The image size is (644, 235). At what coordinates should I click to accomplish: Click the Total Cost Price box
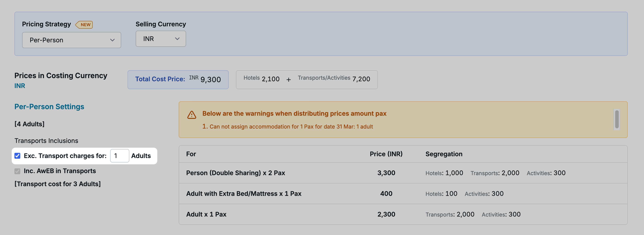(x=178, y=79)
